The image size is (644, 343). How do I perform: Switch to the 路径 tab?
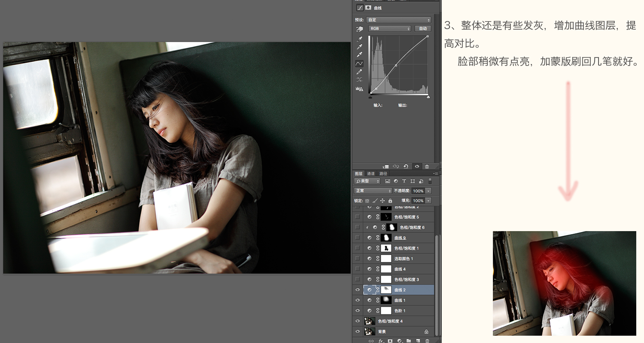click(x=383, y=174)
